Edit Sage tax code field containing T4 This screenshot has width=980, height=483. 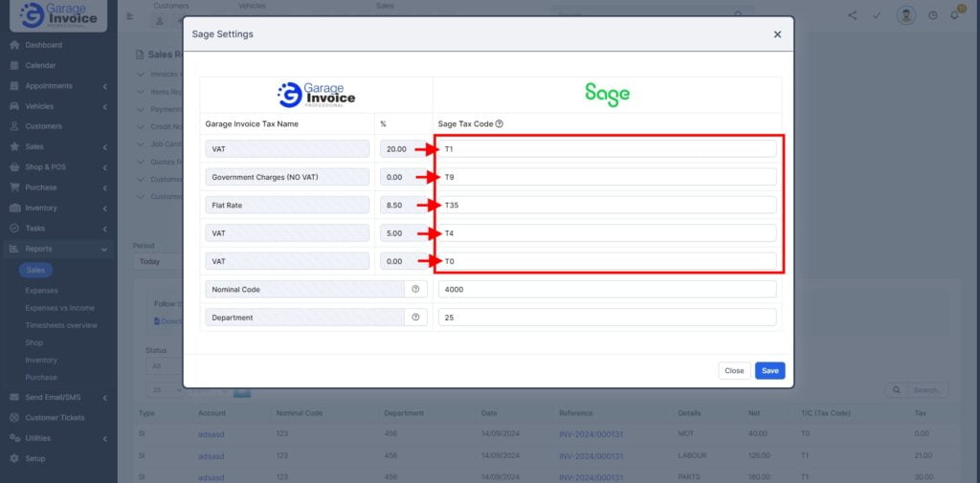(x=608, y=233)
